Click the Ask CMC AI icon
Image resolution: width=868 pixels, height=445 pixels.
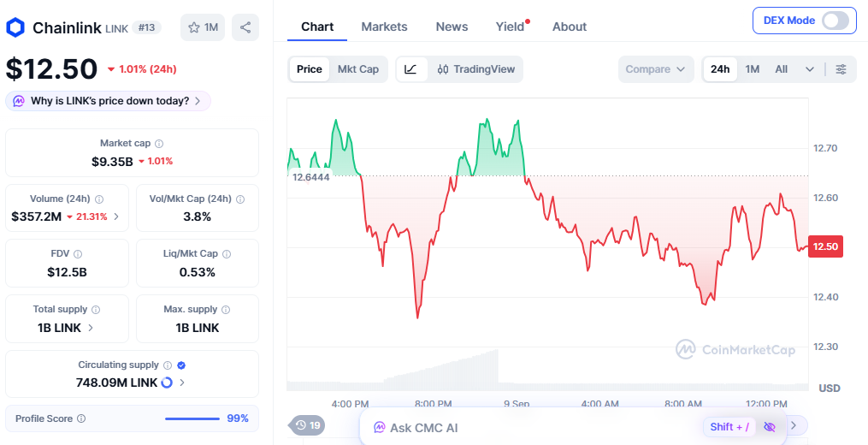click(379, 427)
